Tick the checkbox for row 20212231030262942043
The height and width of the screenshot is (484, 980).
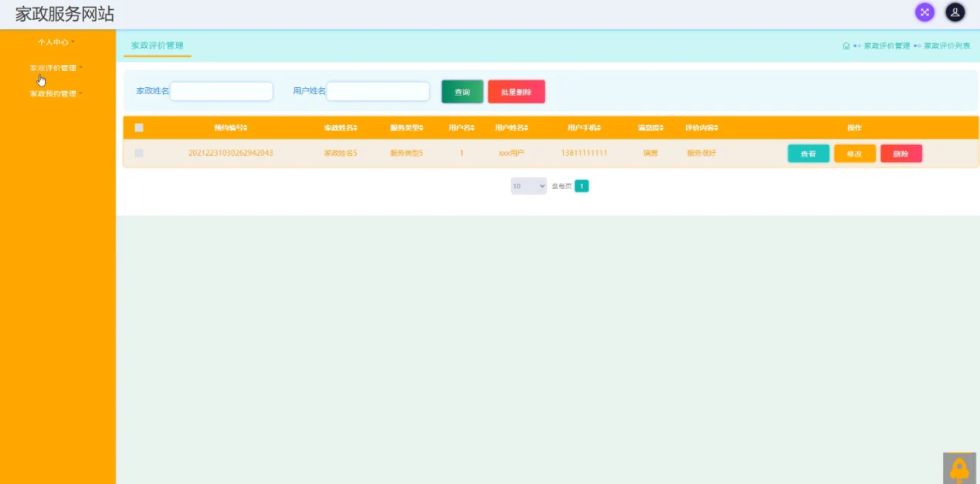(x=139, y=153)
